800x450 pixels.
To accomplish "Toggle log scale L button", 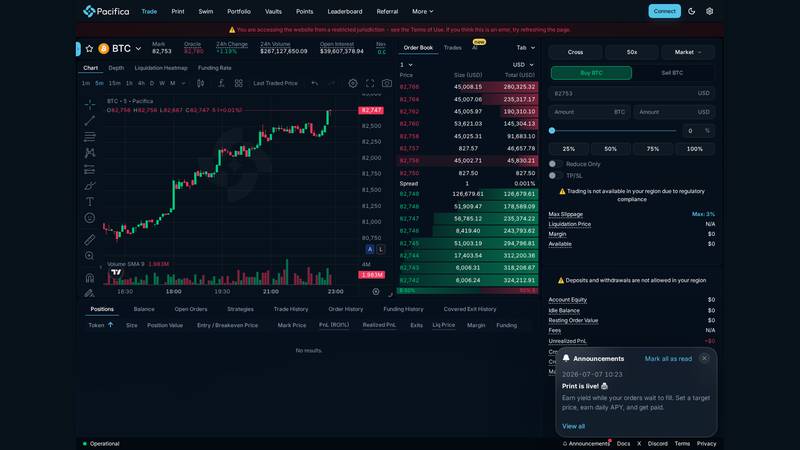I will (x=381, y=249).
